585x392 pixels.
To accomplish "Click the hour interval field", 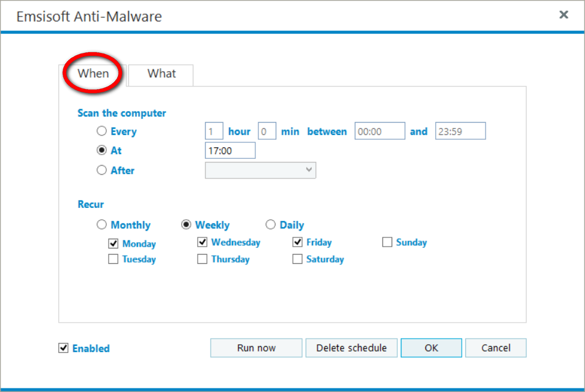I will (x=214, y=131).
